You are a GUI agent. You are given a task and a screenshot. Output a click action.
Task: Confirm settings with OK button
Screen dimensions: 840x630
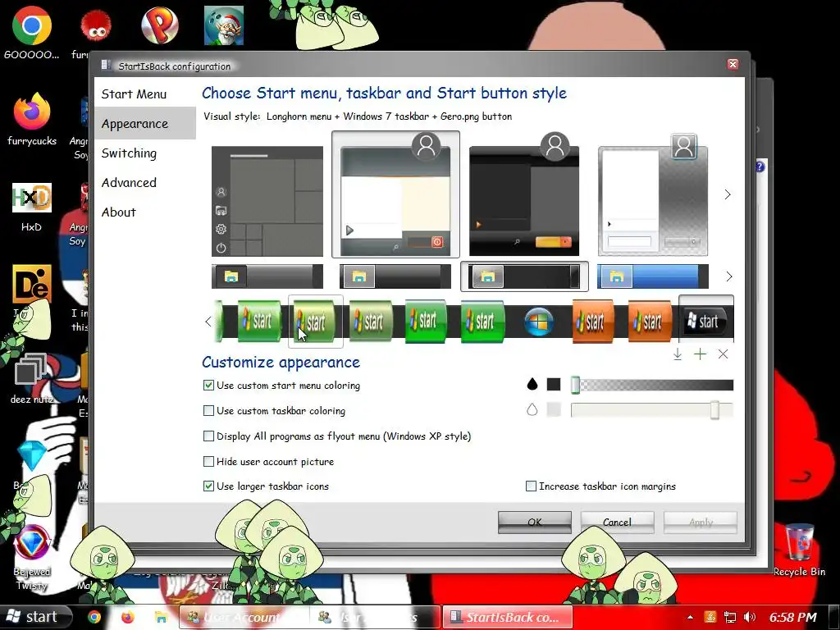click(535, 523)
